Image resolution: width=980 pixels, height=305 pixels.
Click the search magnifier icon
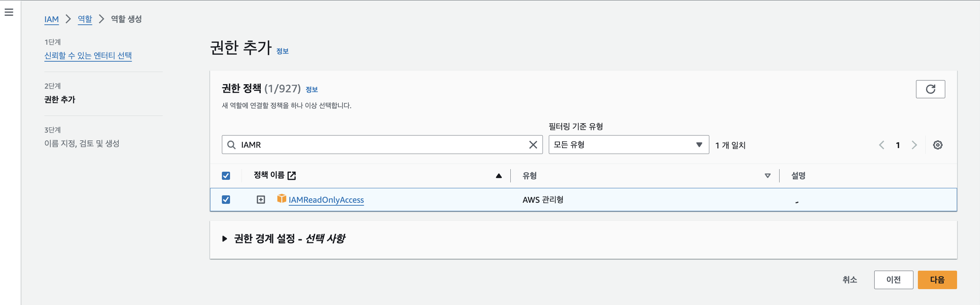click(x=231, y=145)
